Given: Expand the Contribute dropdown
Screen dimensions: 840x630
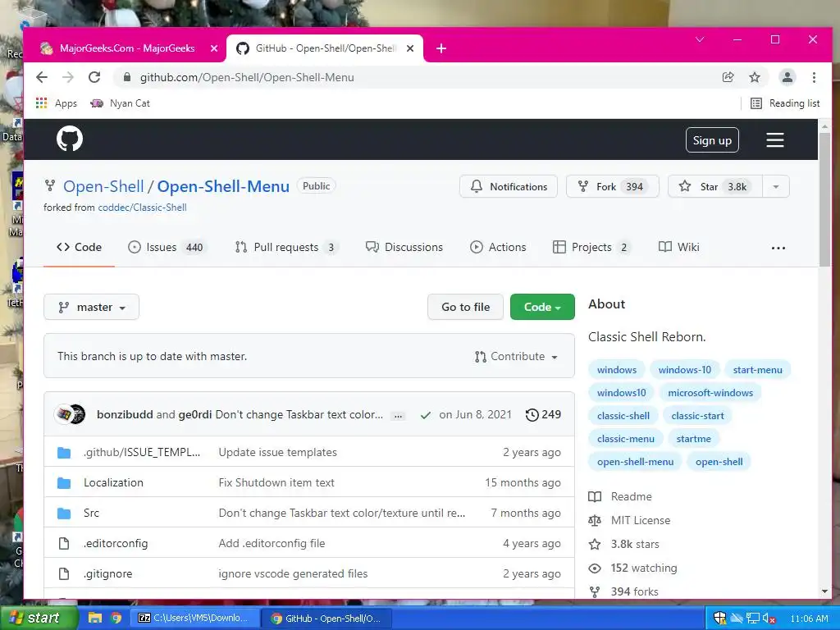Looking at the screenshot, I should (x=516, y=356).
